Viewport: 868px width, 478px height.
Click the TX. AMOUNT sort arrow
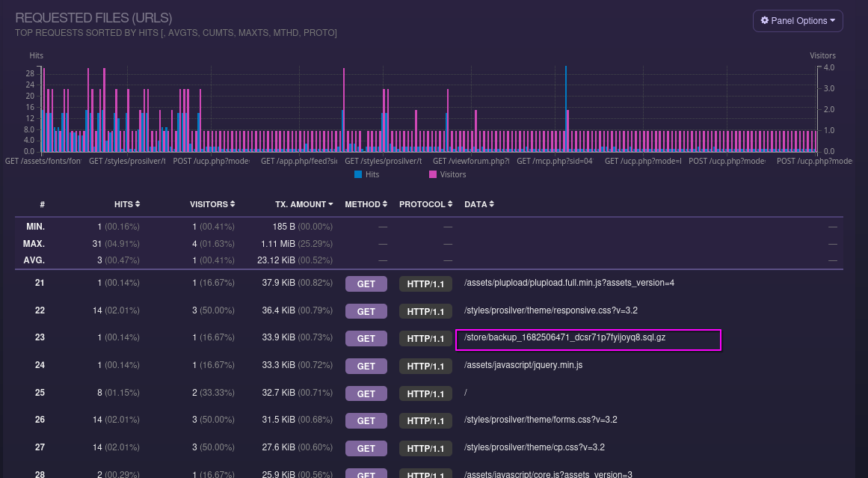pos(330,204)
